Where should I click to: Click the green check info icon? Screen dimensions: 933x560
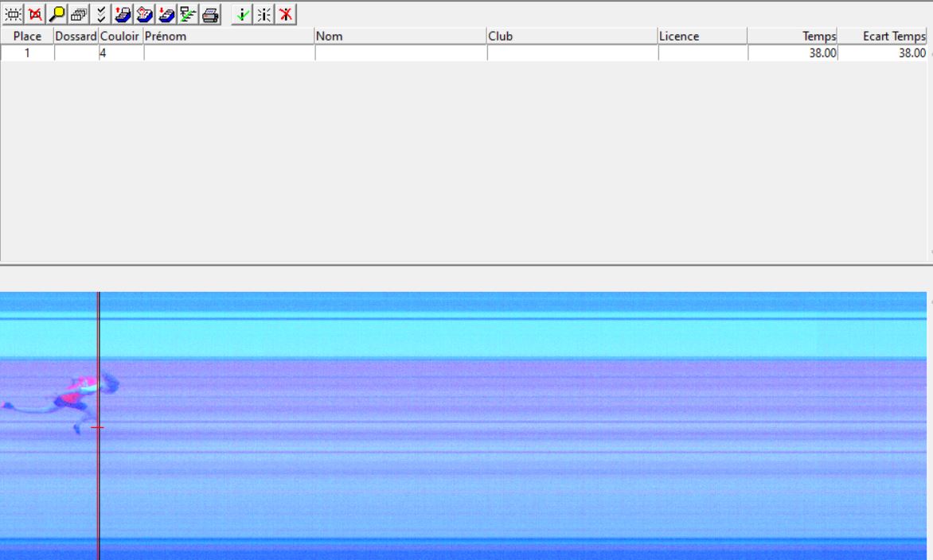(241, 14)
